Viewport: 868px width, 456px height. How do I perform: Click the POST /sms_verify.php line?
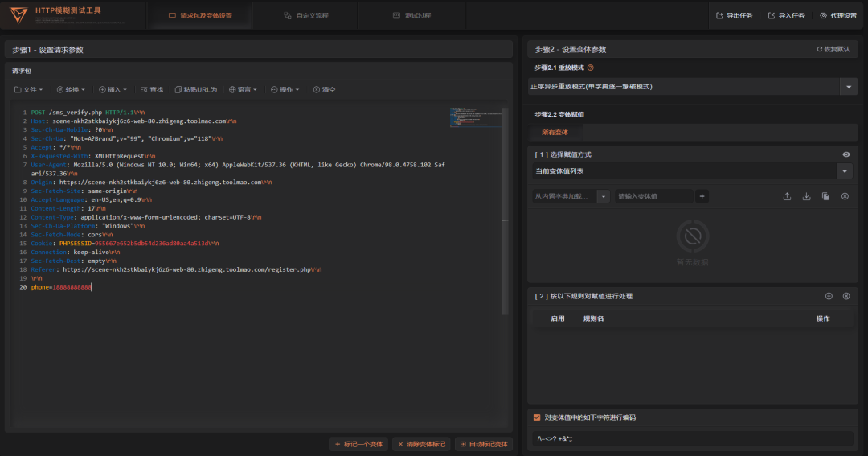click(88, 113)
